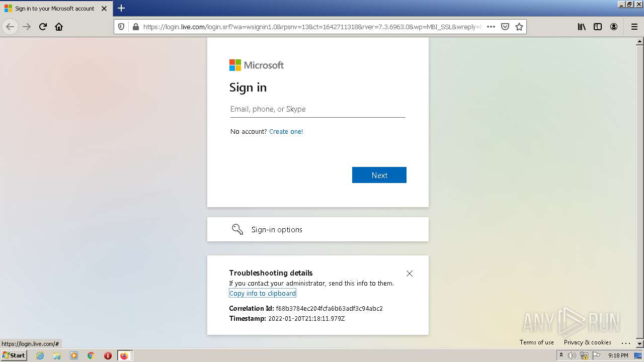This screenshot has height=362, width=644.
Task: Click the Correlation Id value text
Action: (x=329, y=309)
